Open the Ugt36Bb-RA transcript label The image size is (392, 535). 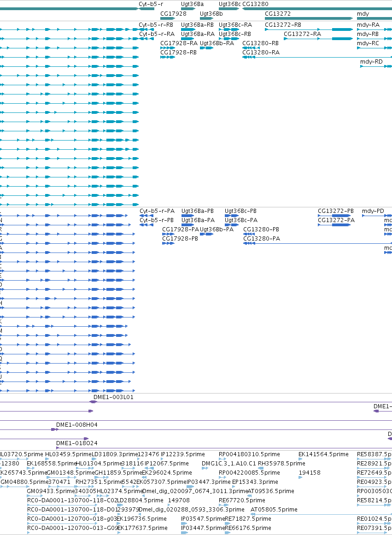[217, 43]
